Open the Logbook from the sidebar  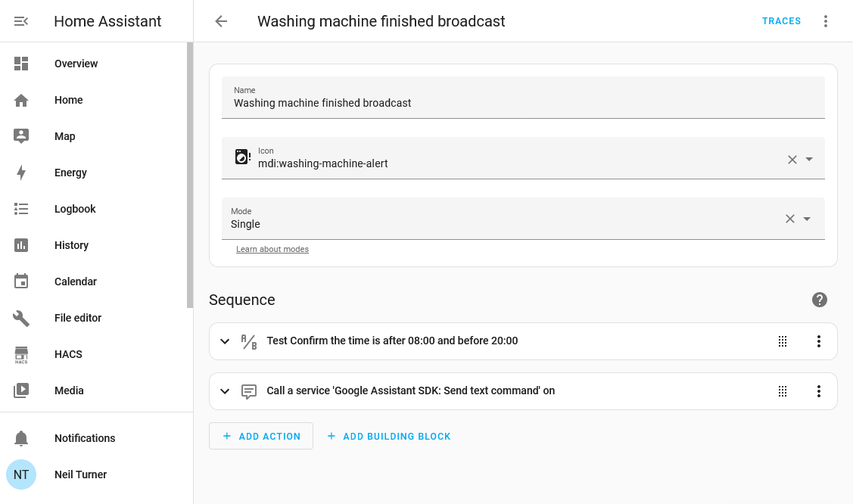click(x=21, y=209)
